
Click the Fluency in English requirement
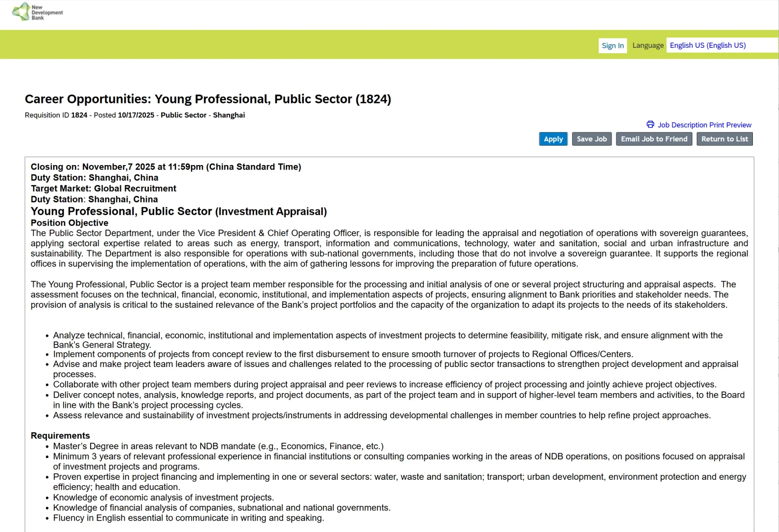coord(188,518)
